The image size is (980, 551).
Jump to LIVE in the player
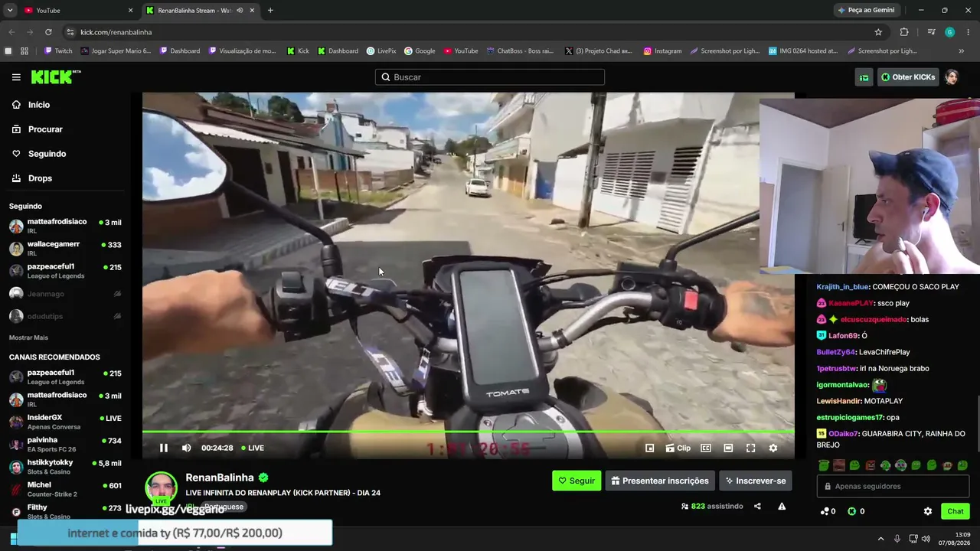coord(253,448)
